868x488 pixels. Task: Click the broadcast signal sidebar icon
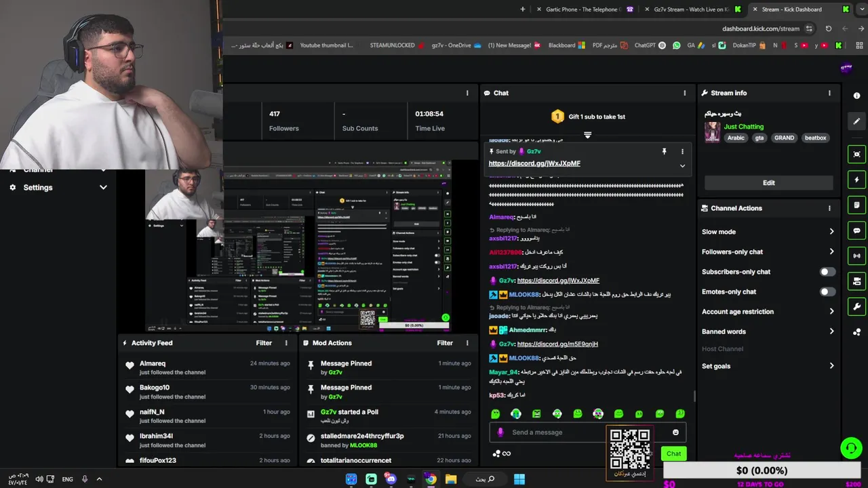coord(856,256)
